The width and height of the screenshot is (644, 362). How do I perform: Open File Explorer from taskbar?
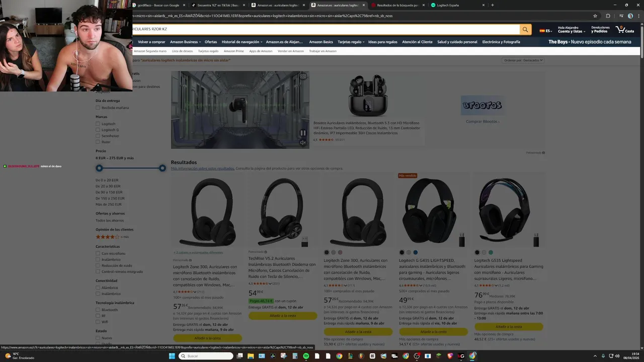pyautogui.click(x=251, y=356)
